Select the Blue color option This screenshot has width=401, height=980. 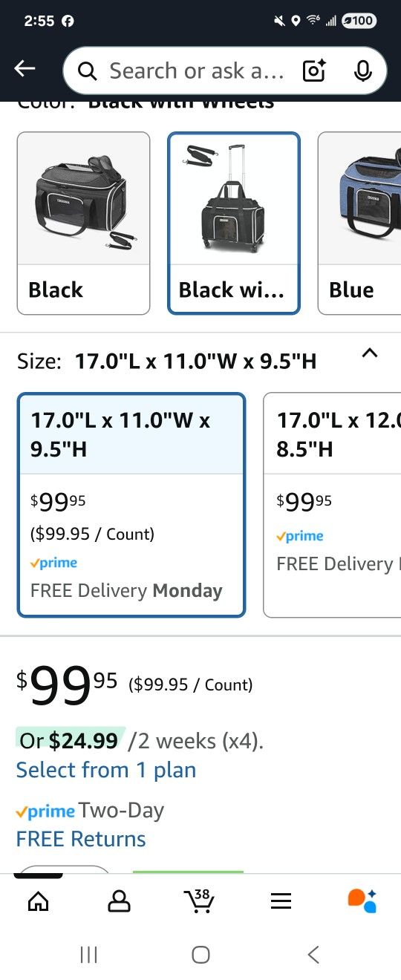(359, 223)
